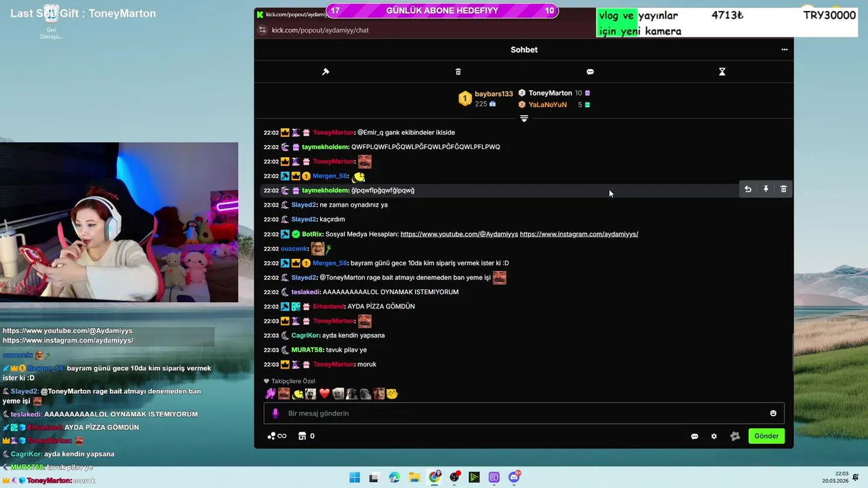
Task: Switch to OBS Studio on the taskbar
Action: point(454,477)
